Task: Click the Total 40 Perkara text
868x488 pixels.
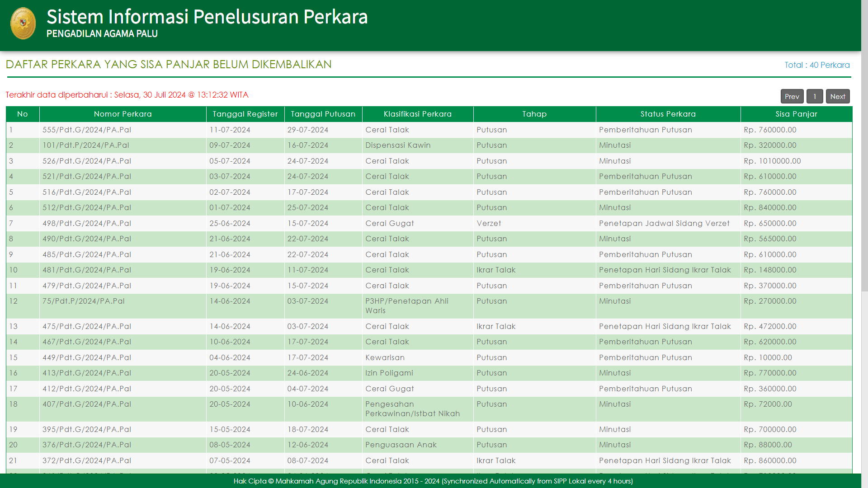Action: click(x=816, y=65)
